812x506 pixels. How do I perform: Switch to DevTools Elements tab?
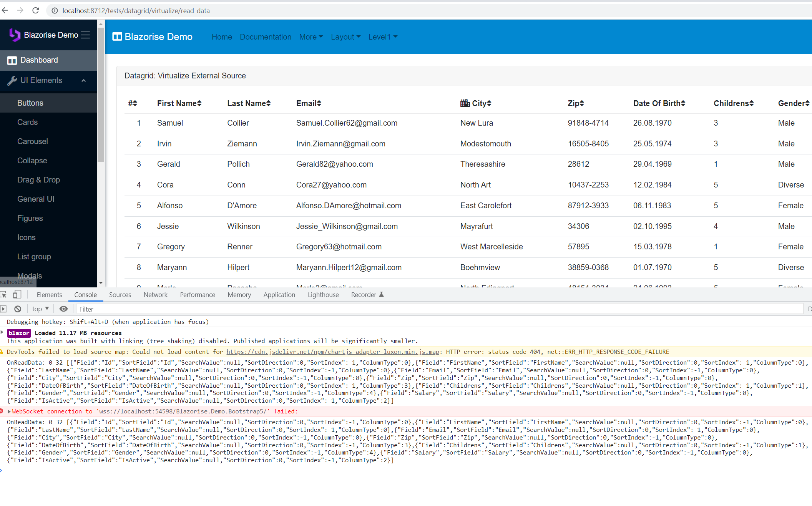click(x=49, y=295)
